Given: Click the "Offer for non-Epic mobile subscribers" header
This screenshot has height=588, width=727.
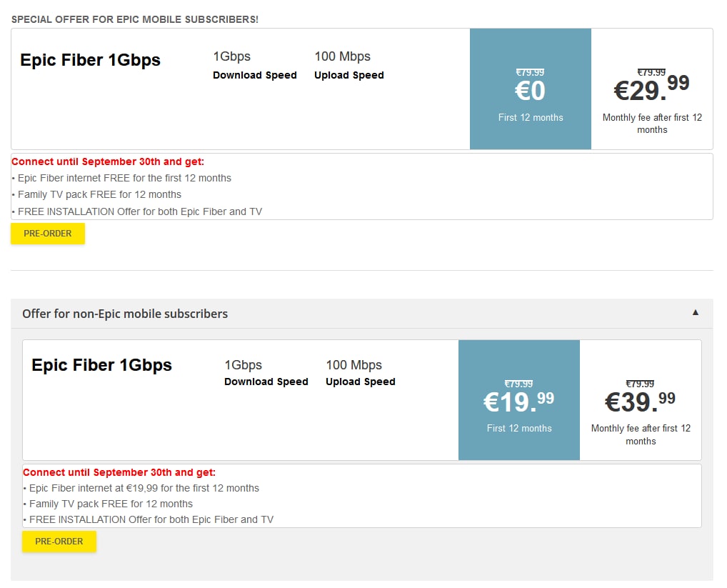Looking at the screenshot, I should [125, 314].
